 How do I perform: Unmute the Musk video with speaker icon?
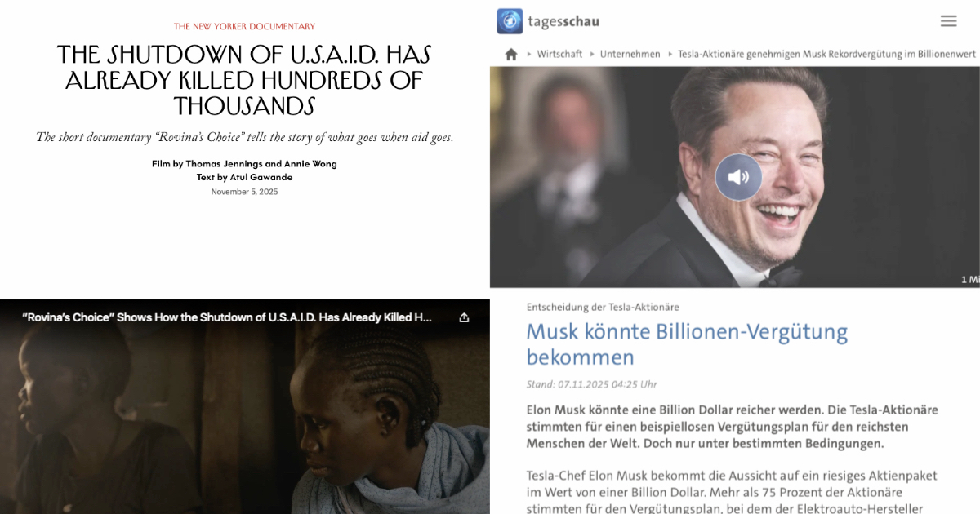click(x=738, y=177)
